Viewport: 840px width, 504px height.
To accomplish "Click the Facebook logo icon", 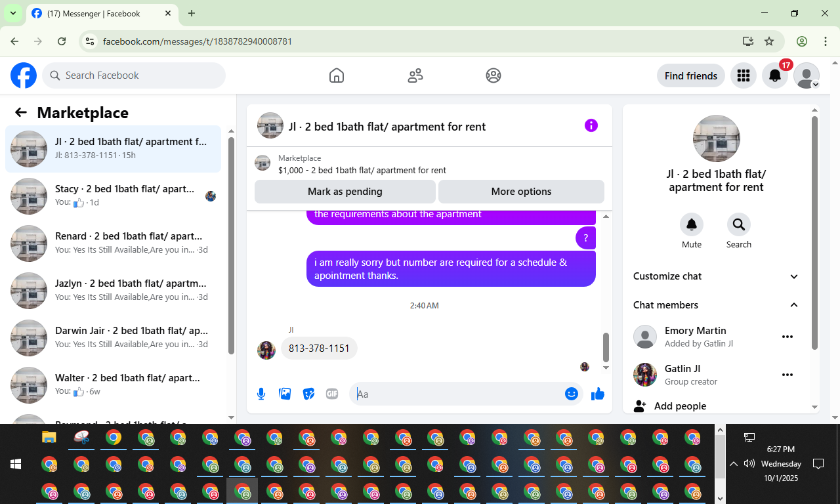I will (24, 75).
